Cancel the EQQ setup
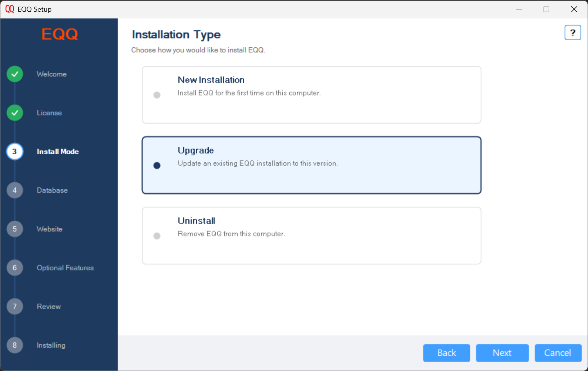This screenshot has height=371, width=588. click(x=558, y=353)
